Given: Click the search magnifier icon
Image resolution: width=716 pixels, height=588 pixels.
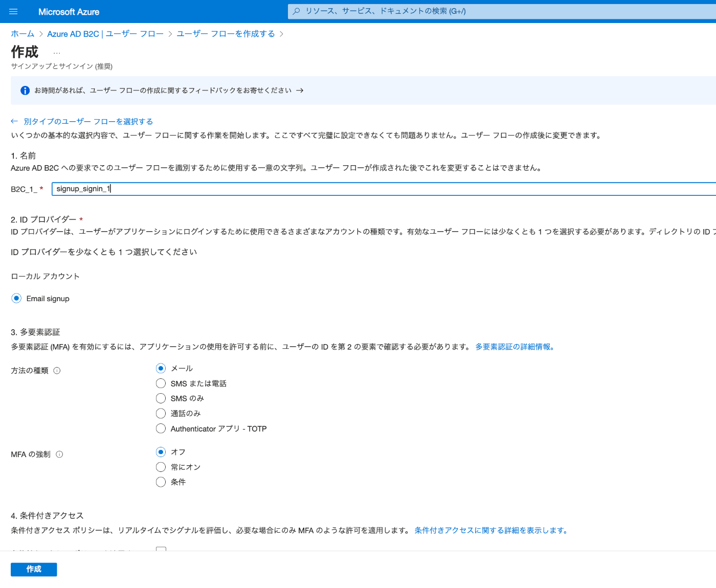Looking at the screenshot, I should 296,11.
